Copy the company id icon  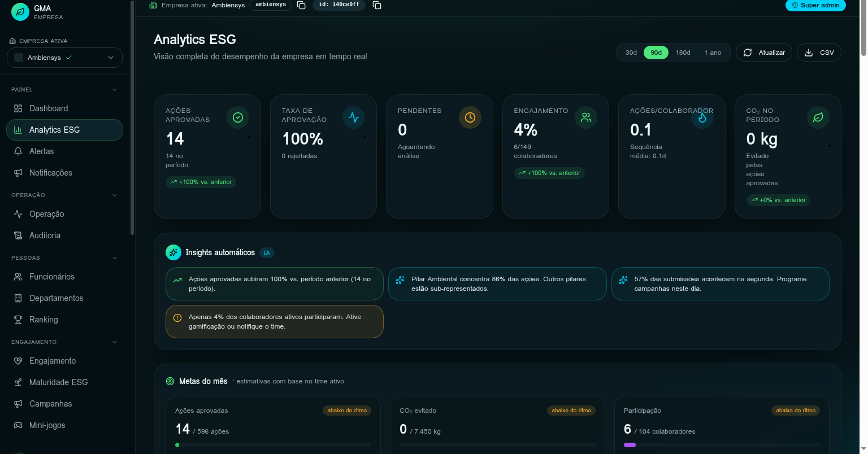[377, 5]
